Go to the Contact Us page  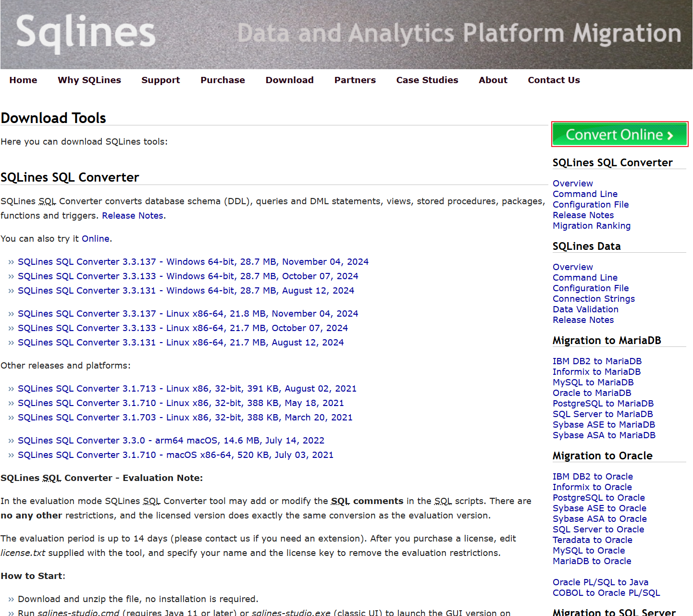click(x=554, y=80)
